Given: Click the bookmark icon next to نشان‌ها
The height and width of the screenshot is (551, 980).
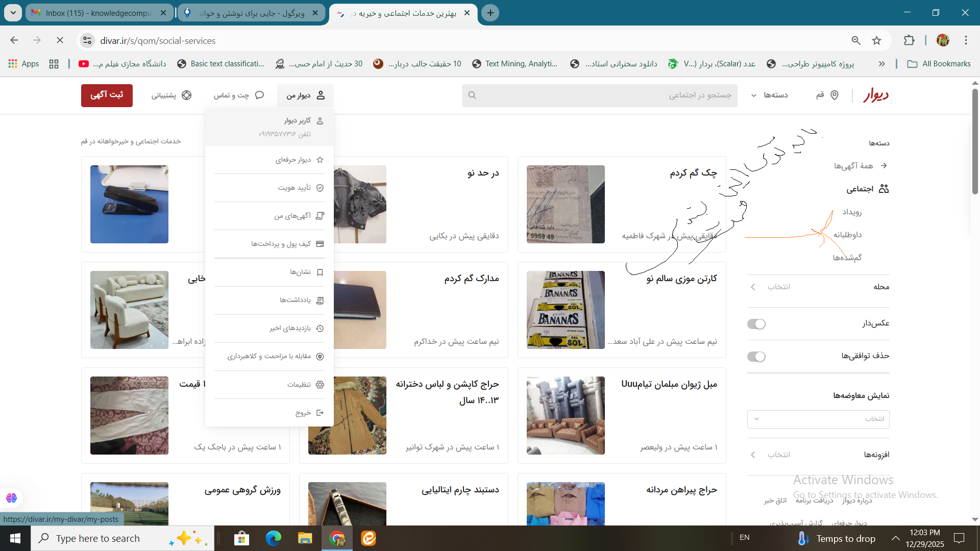Looking at the screenshot, I should pos(320,272).
